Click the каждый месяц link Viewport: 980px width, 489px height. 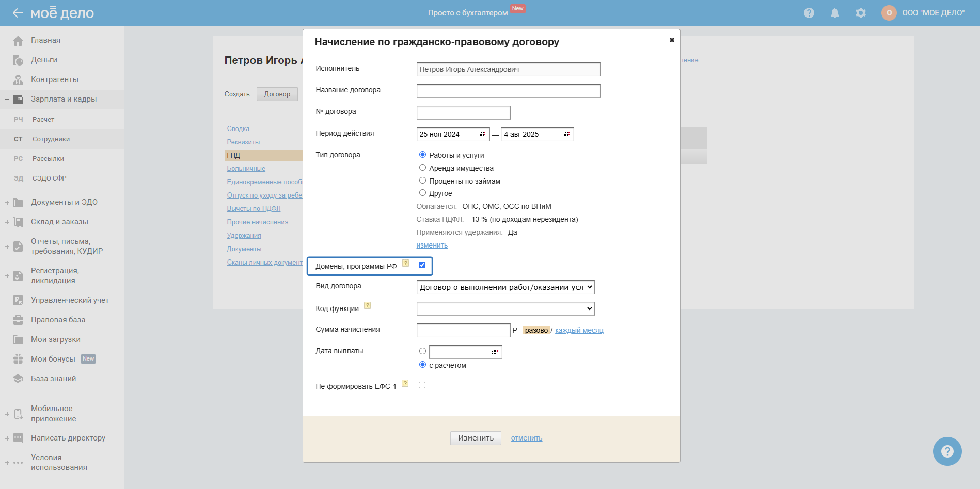[579, 330]
